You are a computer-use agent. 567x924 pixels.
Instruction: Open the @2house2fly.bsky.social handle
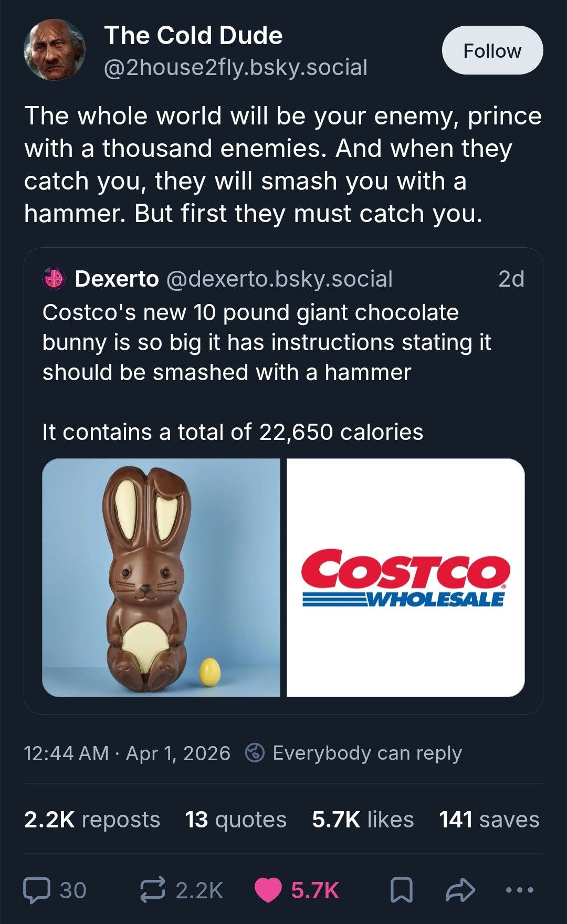(236, 68)
